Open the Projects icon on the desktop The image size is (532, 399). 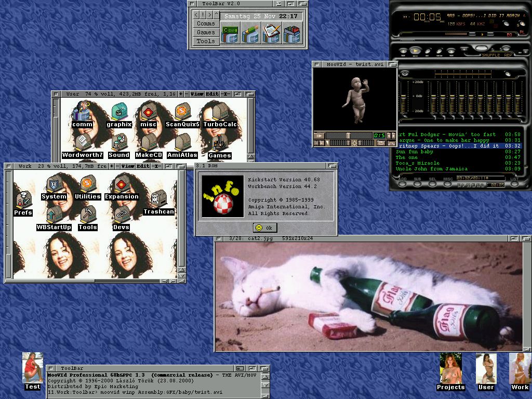450,370
